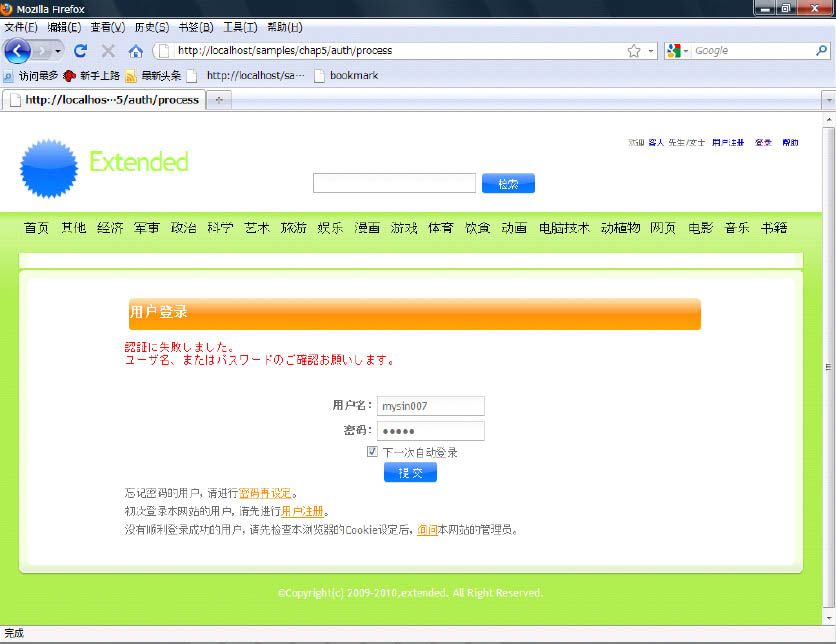Open the 新手上路 bookmark
836x644 pixels.
click(92, 76)
